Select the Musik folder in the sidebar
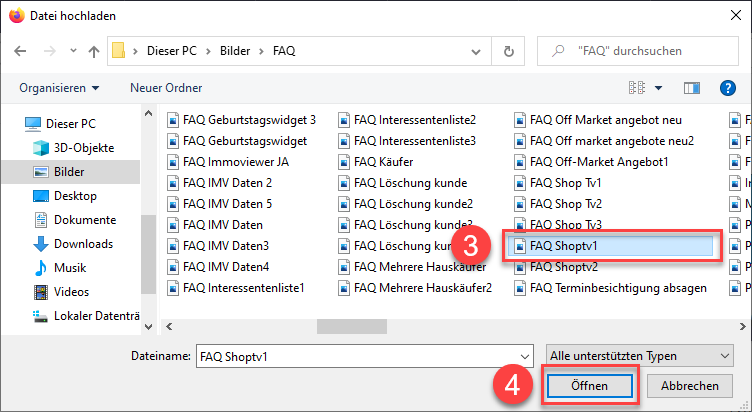 [71, 268]
